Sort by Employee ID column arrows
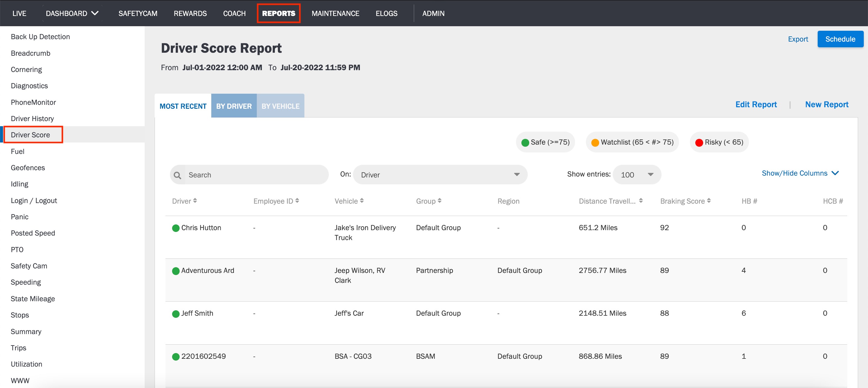This screenshot has height=388, width=868. point(297,201)
